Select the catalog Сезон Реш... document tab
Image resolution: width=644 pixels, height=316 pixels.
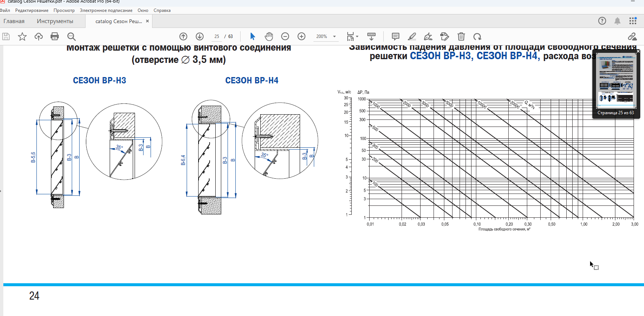coord(119,21)
